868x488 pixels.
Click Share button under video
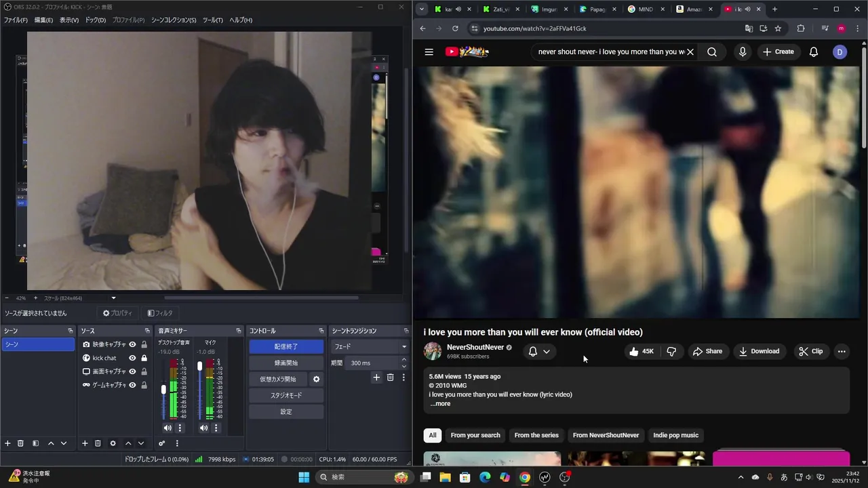[707, 351]
